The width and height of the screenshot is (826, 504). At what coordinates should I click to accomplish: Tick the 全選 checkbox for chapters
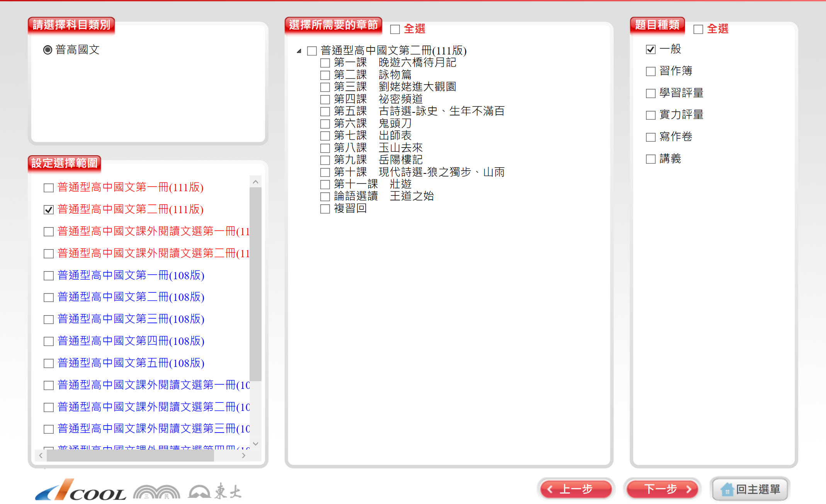[x=395, y=29]
